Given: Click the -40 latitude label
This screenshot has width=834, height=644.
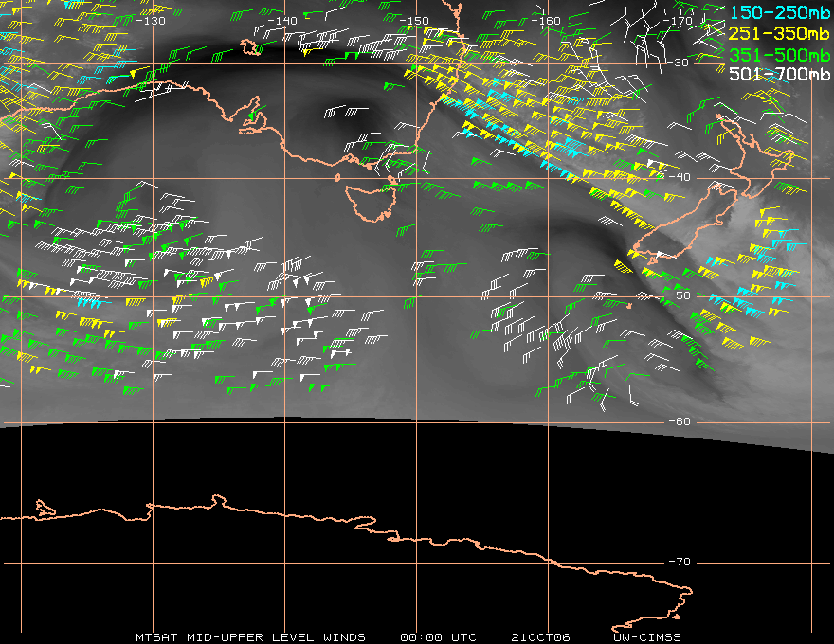Looking at the screenshot, I should [680, 177].
